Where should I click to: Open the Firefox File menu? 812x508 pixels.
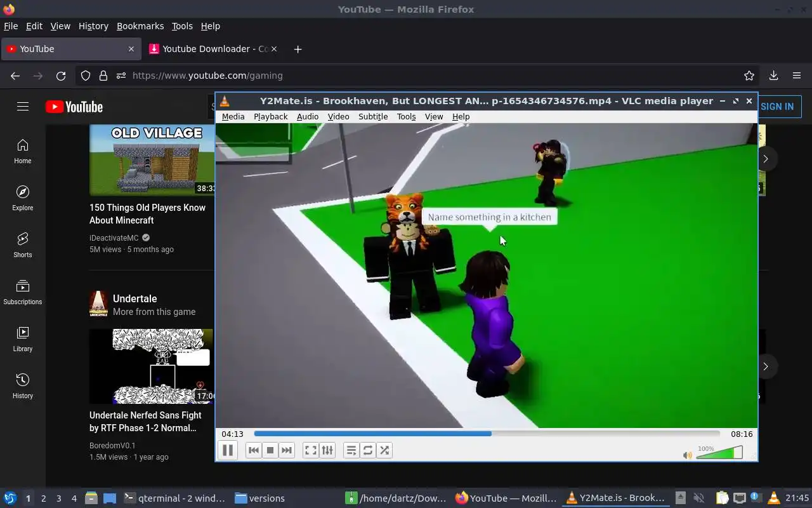coord(11,26)
